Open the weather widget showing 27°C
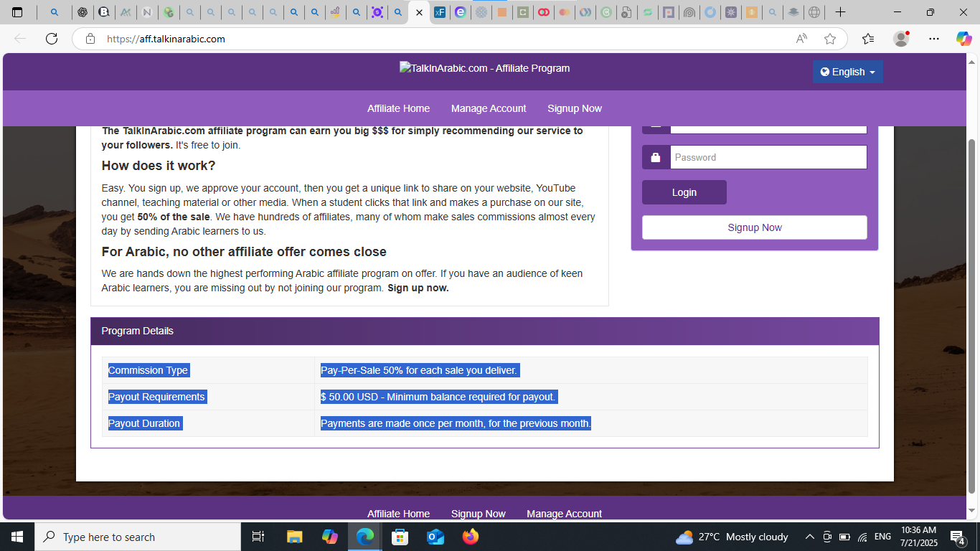Viewport: 980px width, 551px height. [x=732, y=537]
